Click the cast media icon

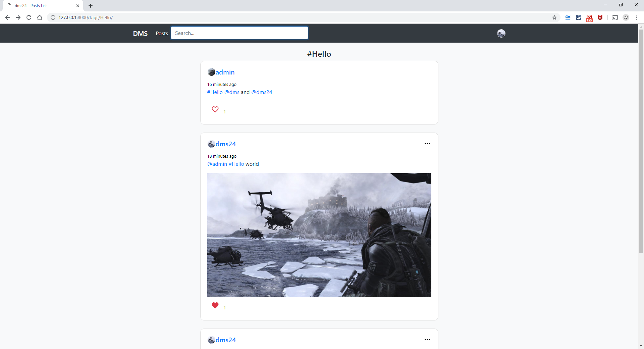(615, 17)
